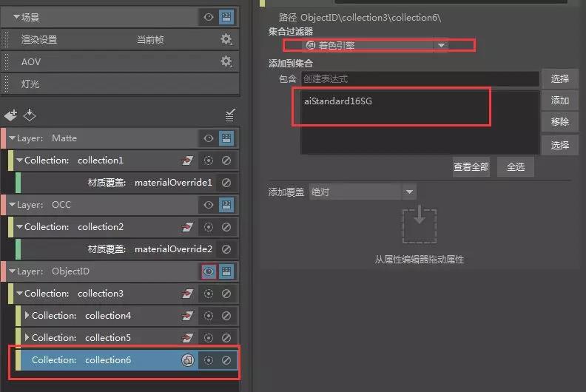586x392 pixels.
Task: Click collection4 filter type icon
Action: [188, 316]
